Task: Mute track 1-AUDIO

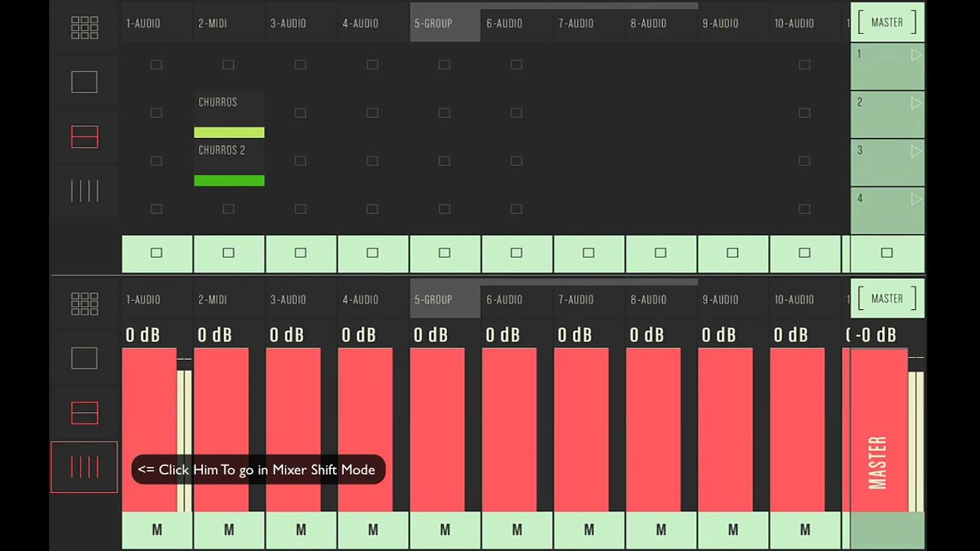Action: pyautogui.click(x=157, y=530)
